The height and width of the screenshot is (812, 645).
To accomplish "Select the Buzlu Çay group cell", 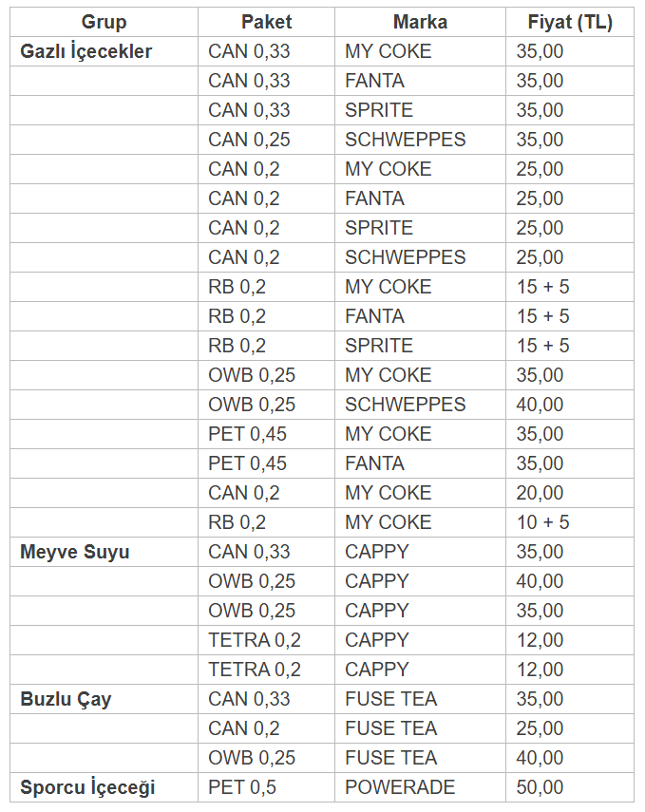I will pyautogui.click(x=104, y=699).
